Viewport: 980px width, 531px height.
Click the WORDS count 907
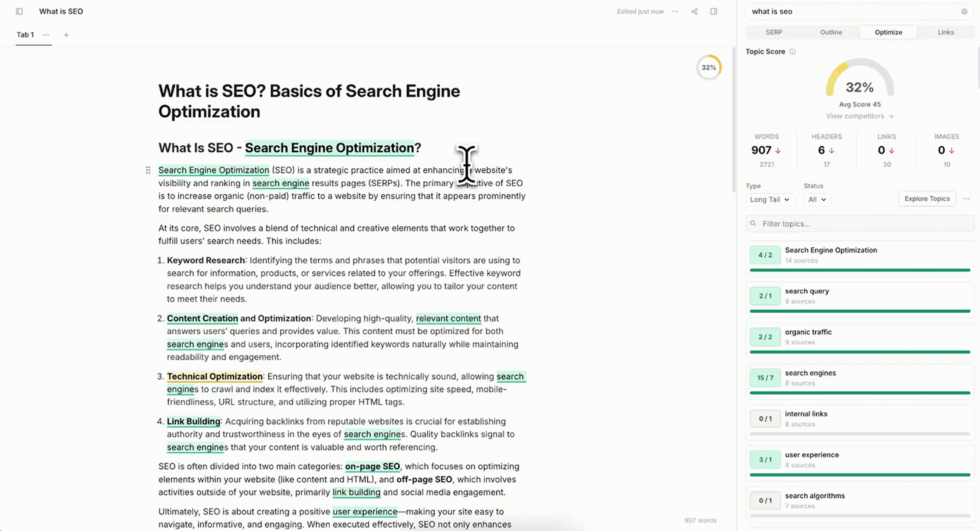coord(761,150)
